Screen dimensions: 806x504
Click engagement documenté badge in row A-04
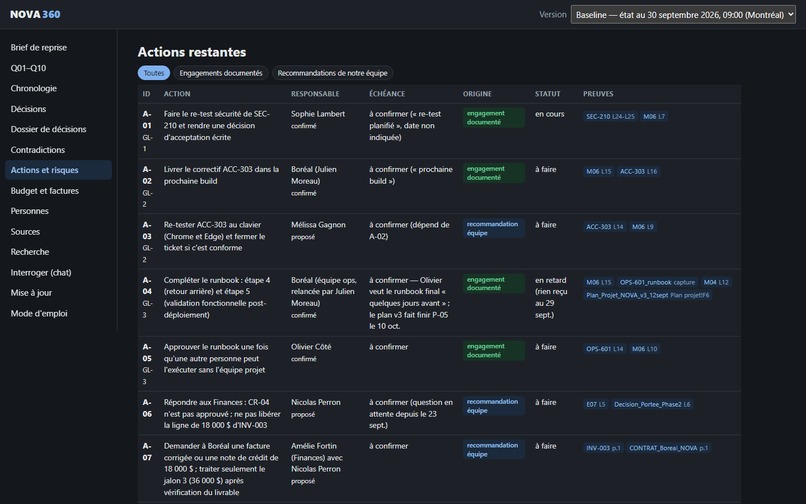(x=493, y=284)
